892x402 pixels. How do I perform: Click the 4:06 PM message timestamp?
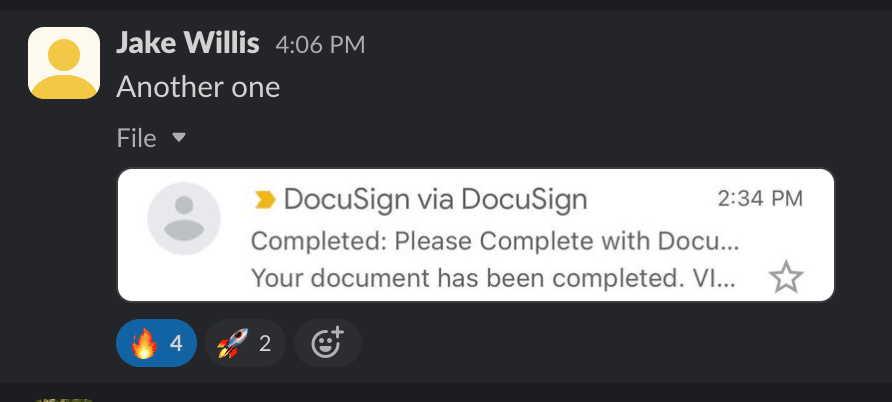click(x=320, y=45)
